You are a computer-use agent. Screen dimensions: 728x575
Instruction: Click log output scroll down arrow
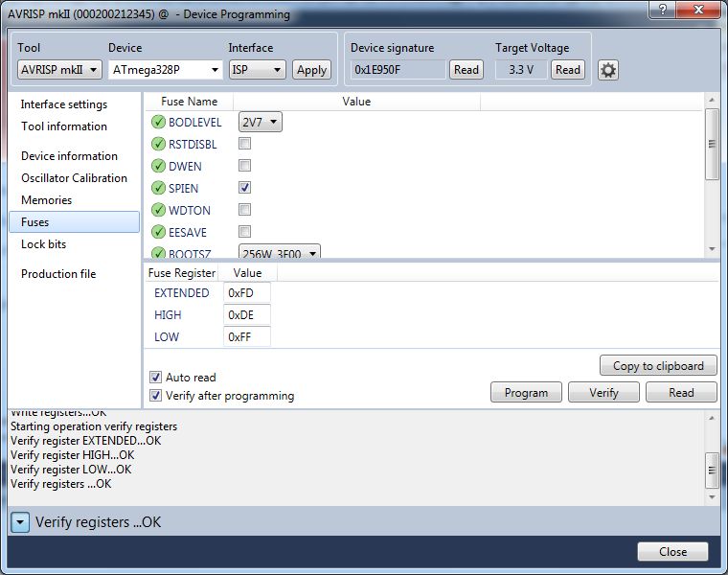712,497
